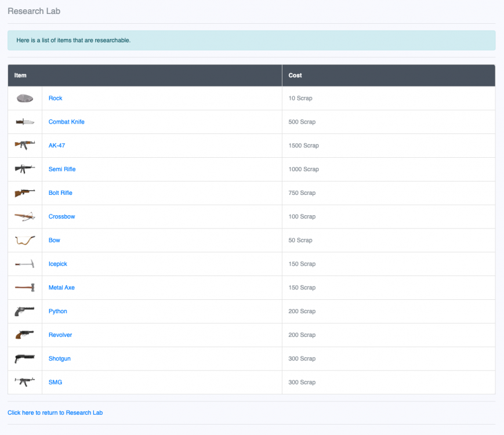Click the Cost column header

pyautogui.click(x=295, y=75)
